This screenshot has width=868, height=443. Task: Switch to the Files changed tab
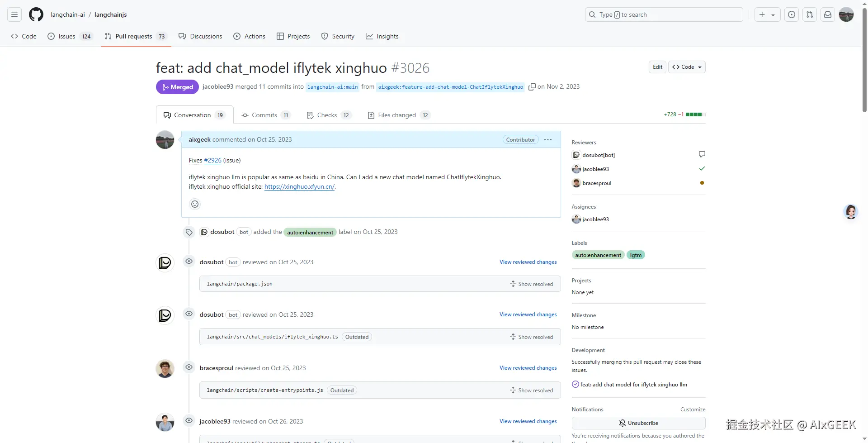399,115
